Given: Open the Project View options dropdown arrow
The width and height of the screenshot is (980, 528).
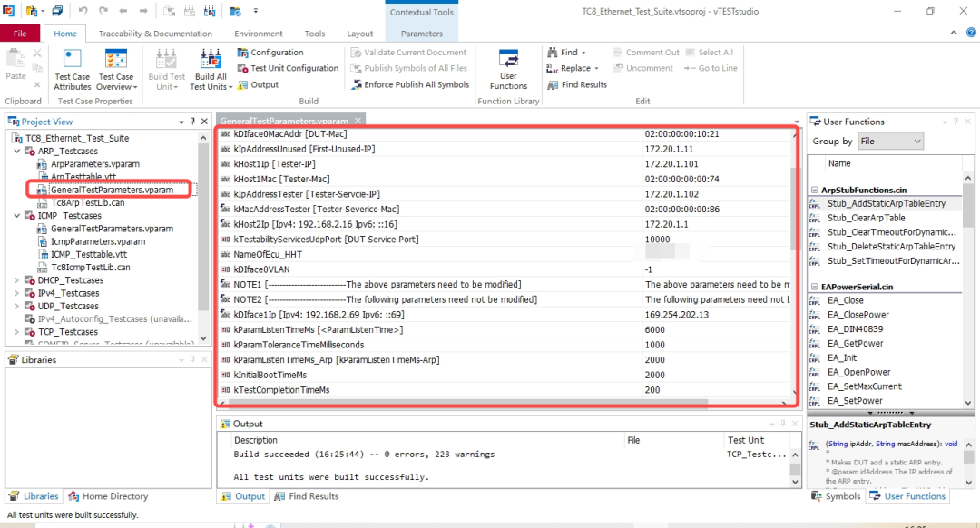Looking at the screenshot, I should click(x=181, y=122).
